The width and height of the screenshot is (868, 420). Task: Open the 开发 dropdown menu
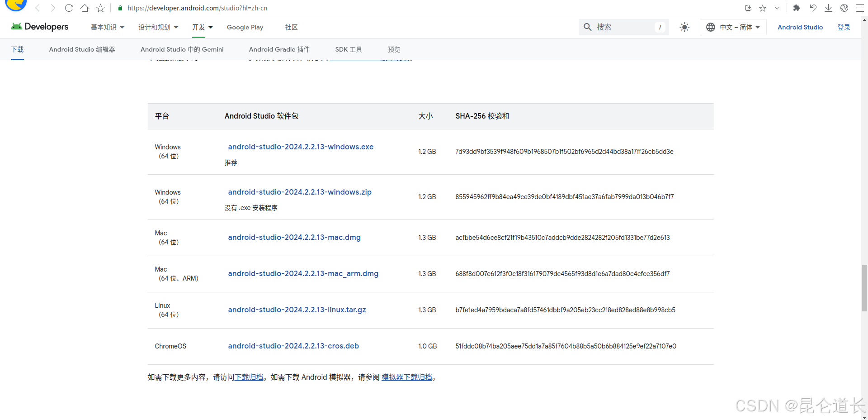tap(202, 27)
